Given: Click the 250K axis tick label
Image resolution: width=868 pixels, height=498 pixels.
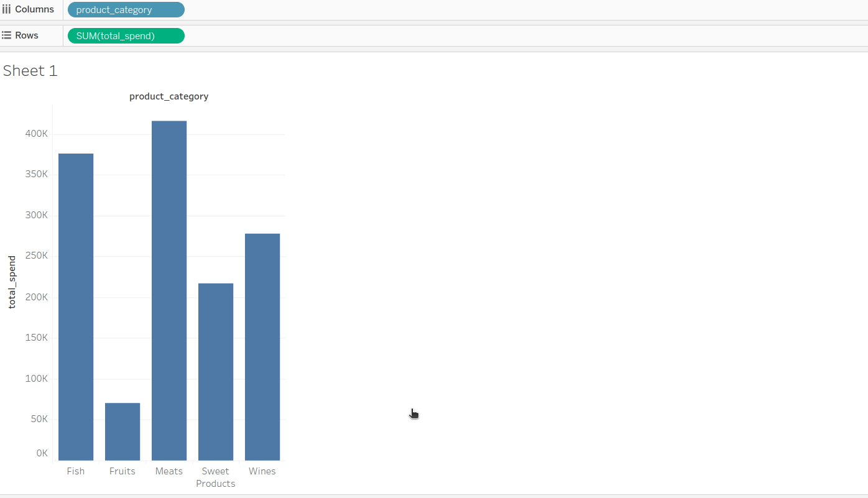Looking at the screenshot, I should tap(37, 256).
